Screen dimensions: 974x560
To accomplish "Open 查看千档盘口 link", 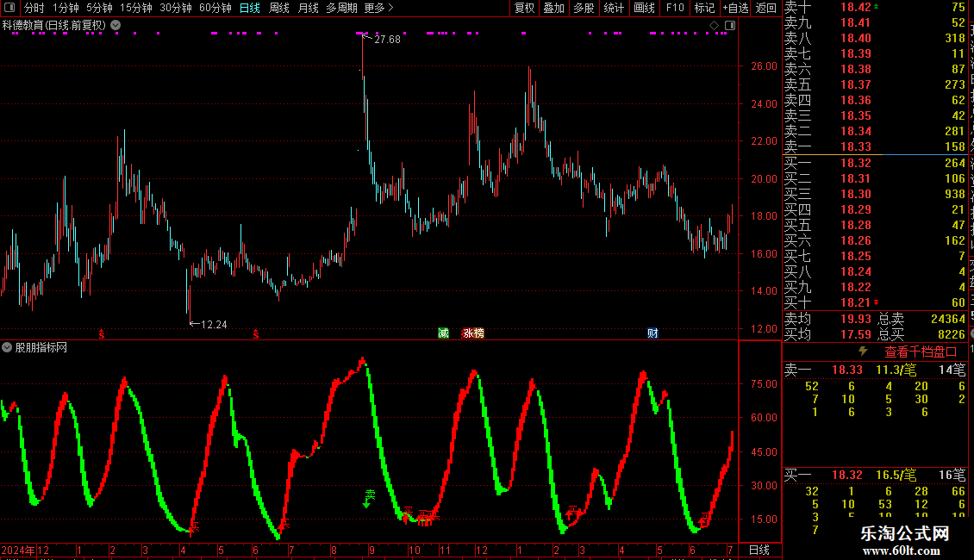I will [x=921, y=352].
